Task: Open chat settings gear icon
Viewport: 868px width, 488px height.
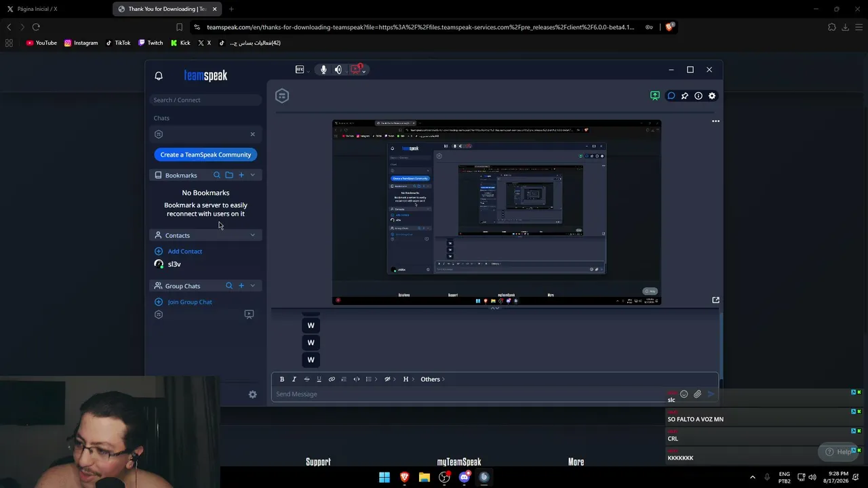Action: (712, 96)
